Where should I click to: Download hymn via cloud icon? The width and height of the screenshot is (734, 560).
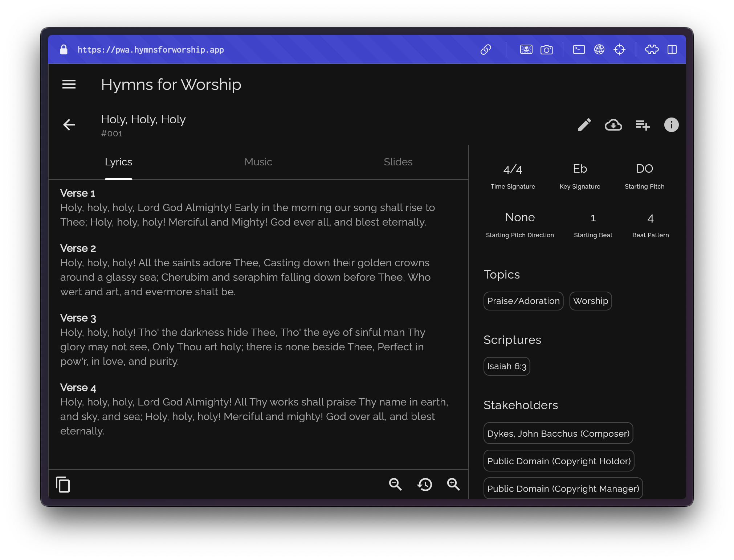[x=613, y=125]
